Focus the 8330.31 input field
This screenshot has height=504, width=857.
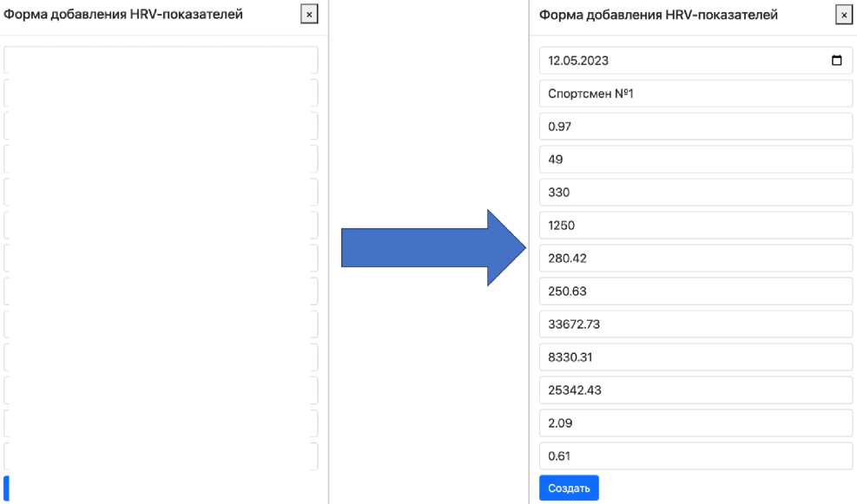click(x=695, y=357)
